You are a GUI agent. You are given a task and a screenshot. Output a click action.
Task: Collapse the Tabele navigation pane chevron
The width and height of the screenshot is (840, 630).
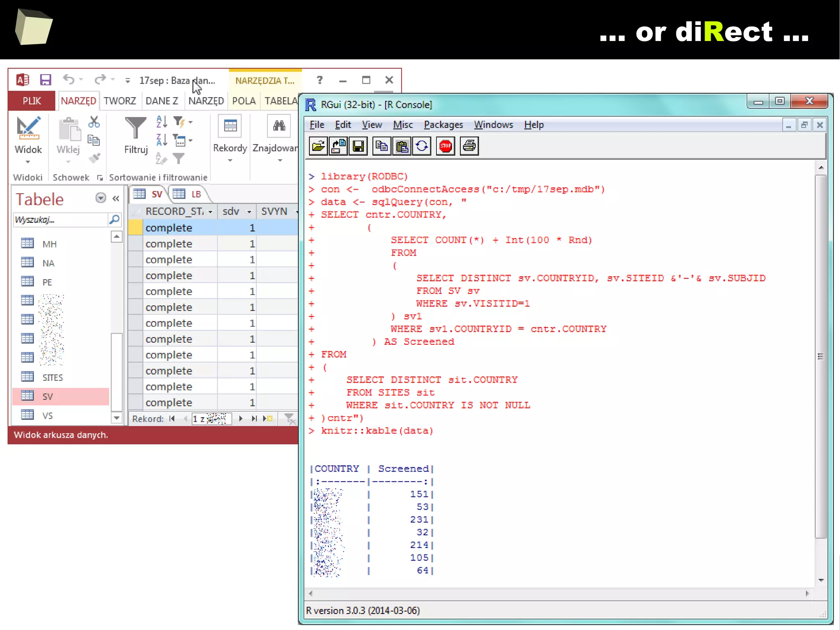point(116,199)
